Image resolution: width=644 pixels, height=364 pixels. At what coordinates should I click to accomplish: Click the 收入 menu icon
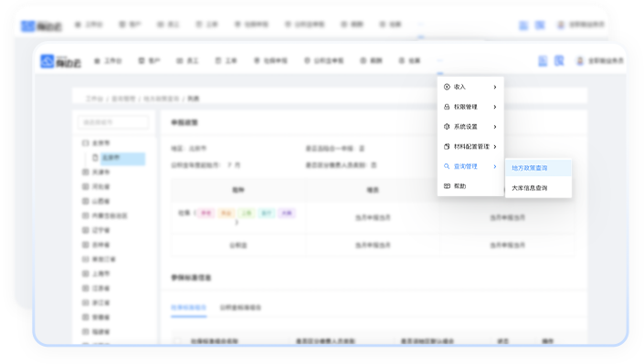[447, 87]
